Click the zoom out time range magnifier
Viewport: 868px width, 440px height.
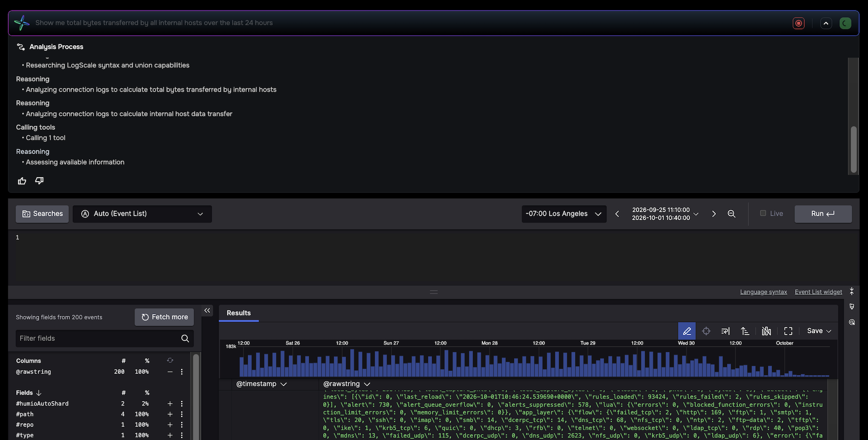[x=731, y=214]
